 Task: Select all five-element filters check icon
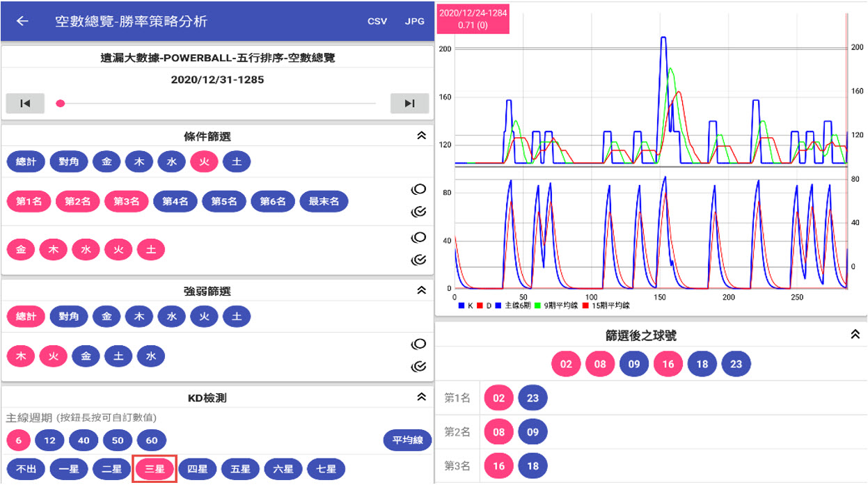[418, 260]
